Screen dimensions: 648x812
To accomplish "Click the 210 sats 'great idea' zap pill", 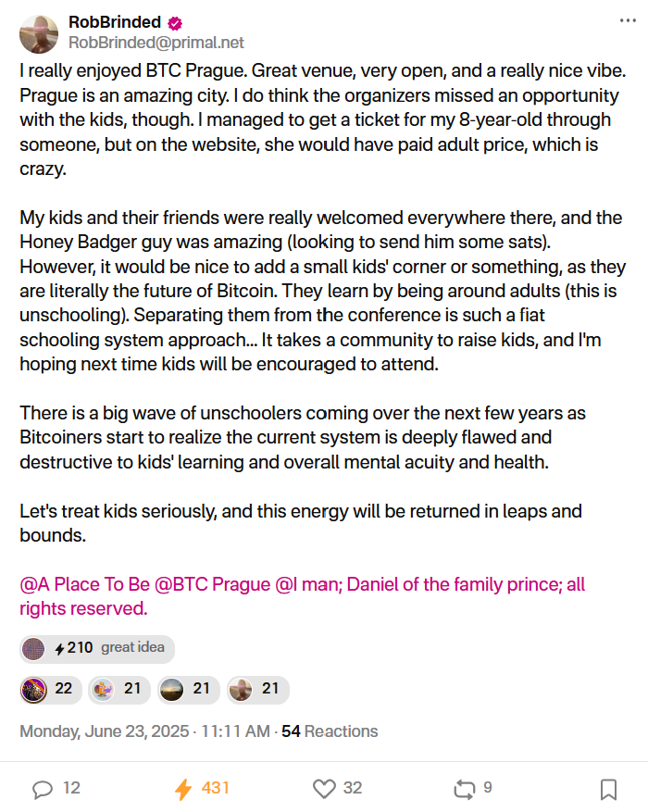I will coord(97,648).
